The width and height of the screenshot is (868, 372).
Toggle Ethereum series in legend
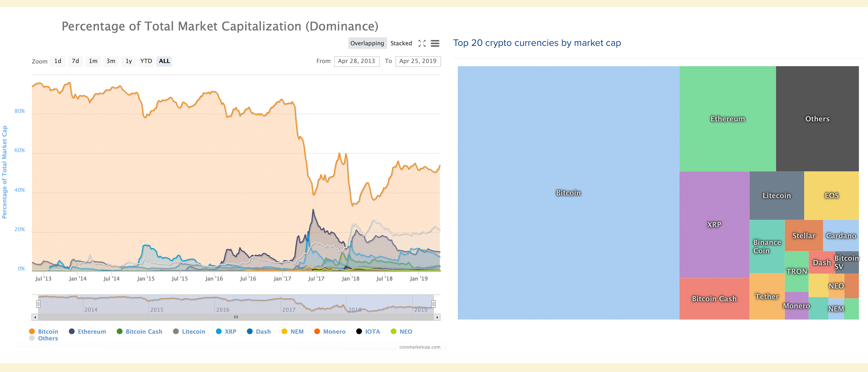[87, 331]
